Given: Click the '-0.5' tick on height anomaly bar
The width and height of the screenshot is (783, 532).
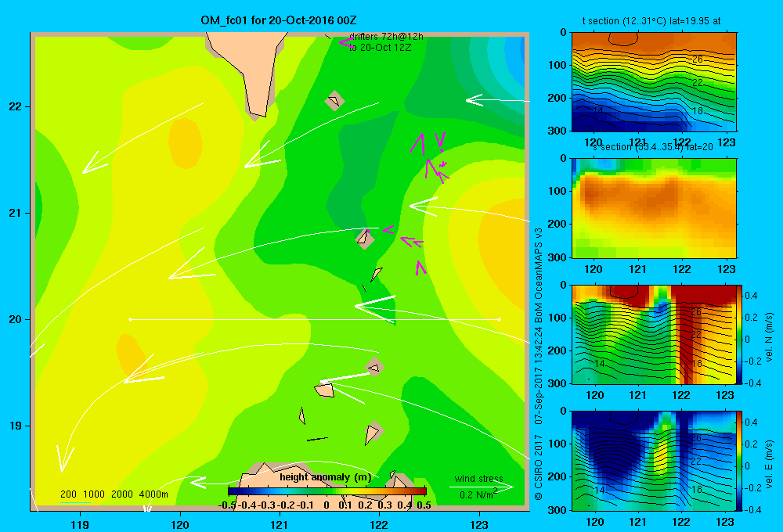Looking at the screenshot, I should pyautogui.click(x=227, y=505).
